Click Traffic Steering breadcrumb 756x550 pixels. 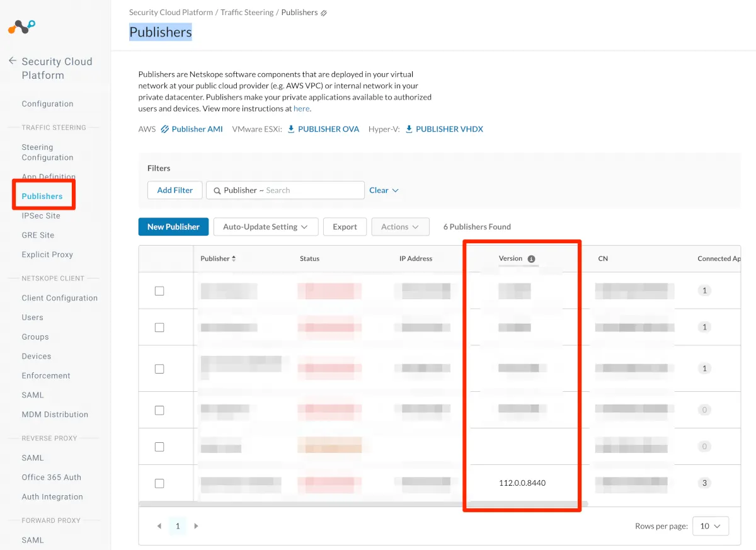247,13
